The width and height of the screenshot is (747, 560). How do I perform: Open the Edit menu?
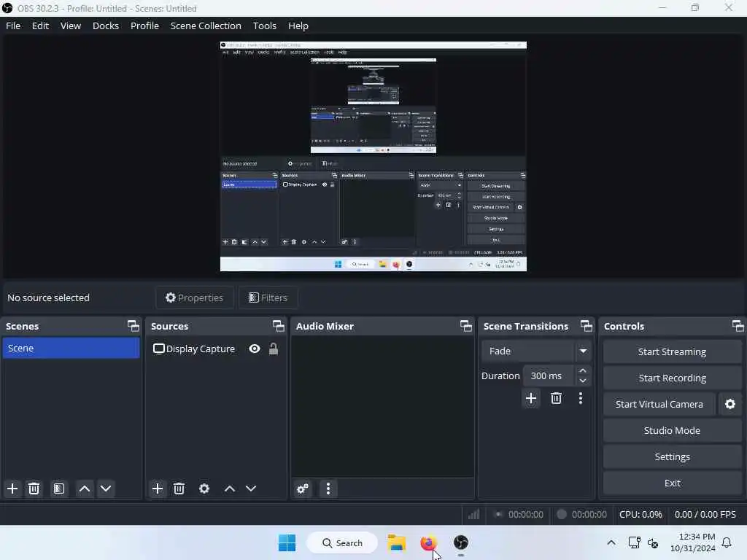pyautogui.click(x=41, y=26)
